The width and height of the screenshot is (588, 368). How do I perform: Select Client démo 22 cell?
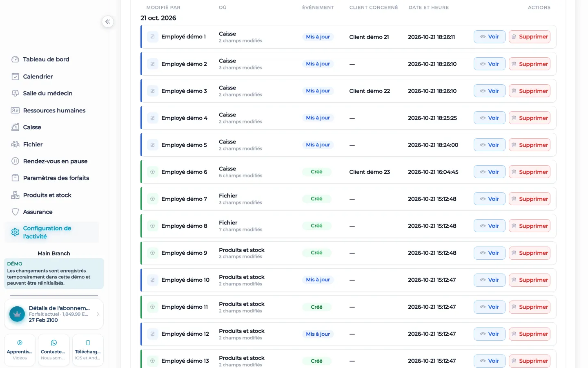click(370, 91)
